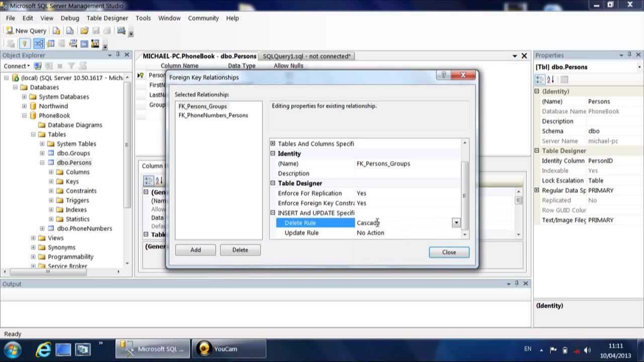Open the Delete Rule dropdown arrow
This screenshot has height=362, width=644.
tap(456, 223)
